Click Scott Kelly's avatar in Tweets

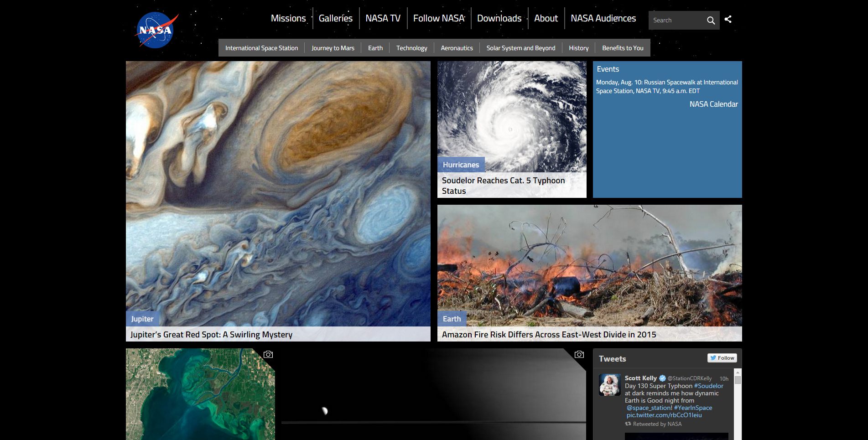coord(609,384)
